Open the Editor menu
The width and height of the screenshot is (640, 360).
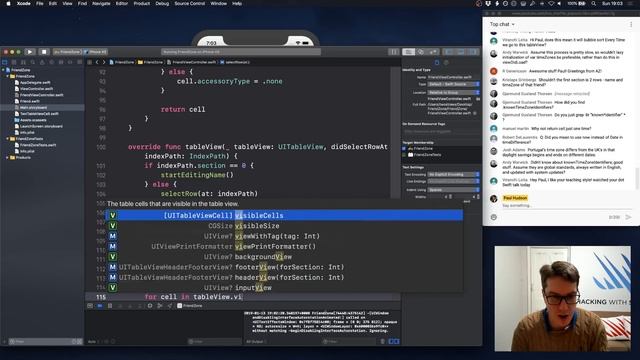pyautogui.click(x=122, y=3)
